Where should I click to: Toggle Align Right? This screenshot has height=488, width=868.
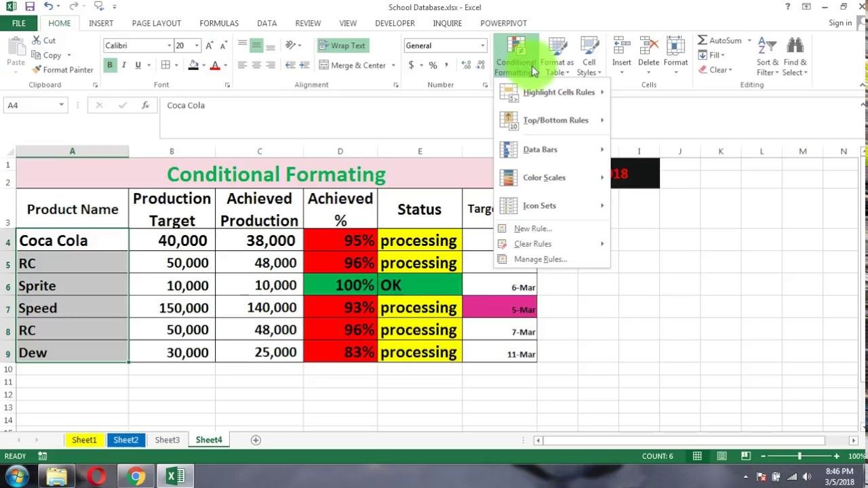point(271,65)
